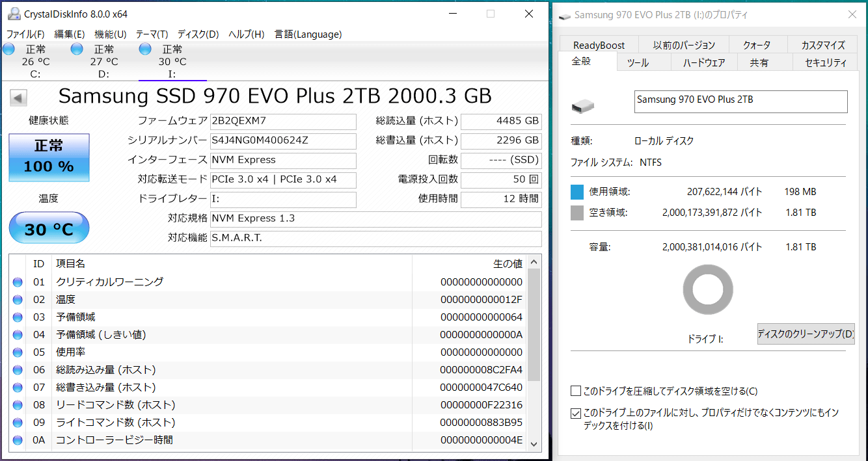Click the drive icon beside the name field
This screenshot has height=461, width=868.
tap(582, 105)
